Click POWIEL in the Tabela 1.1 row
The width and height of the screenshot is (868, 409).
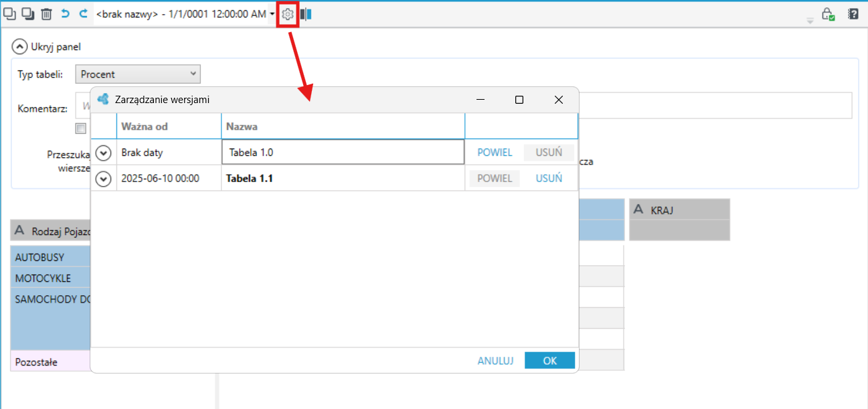[495, 179]
